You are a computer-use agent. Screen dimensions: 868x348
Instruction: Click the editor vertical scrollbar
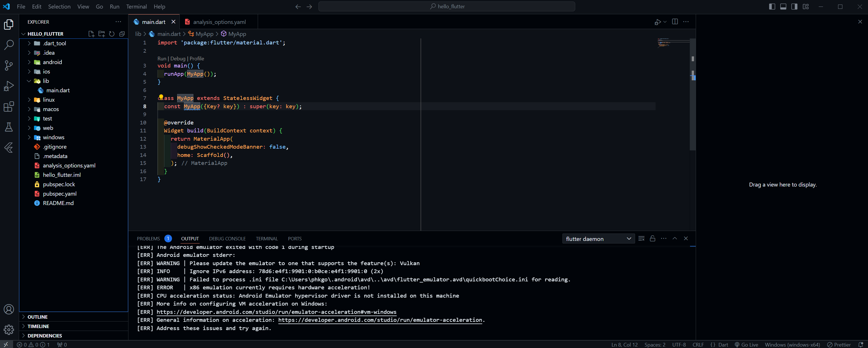[x=693, y=94]
